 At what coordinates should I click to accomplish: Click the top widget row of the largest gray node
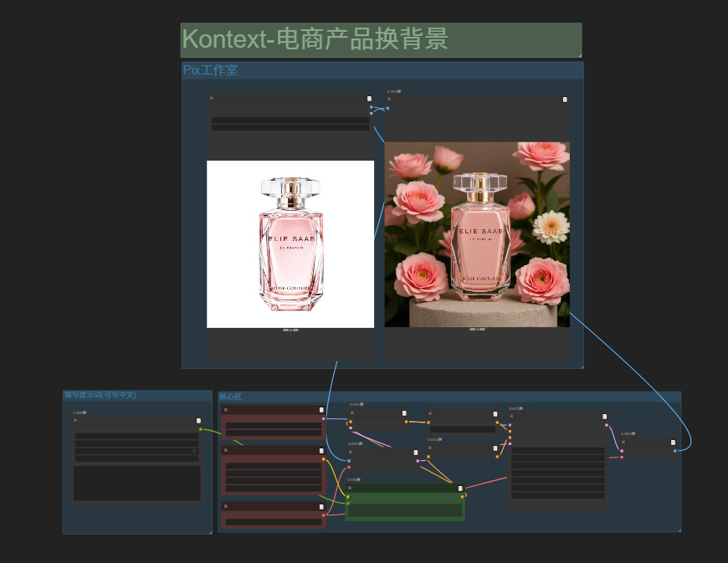558,451
